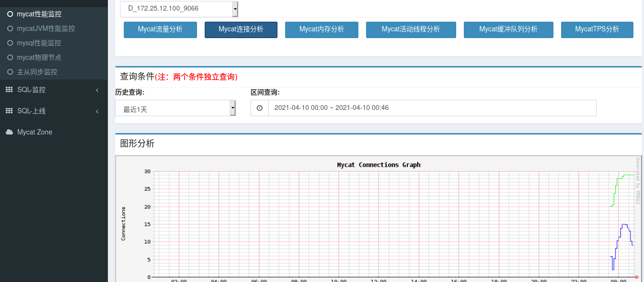This screenshot has height=282, width=644.
Task: Click the circle icon beside 主从同步监控
Action: [10, 72]
